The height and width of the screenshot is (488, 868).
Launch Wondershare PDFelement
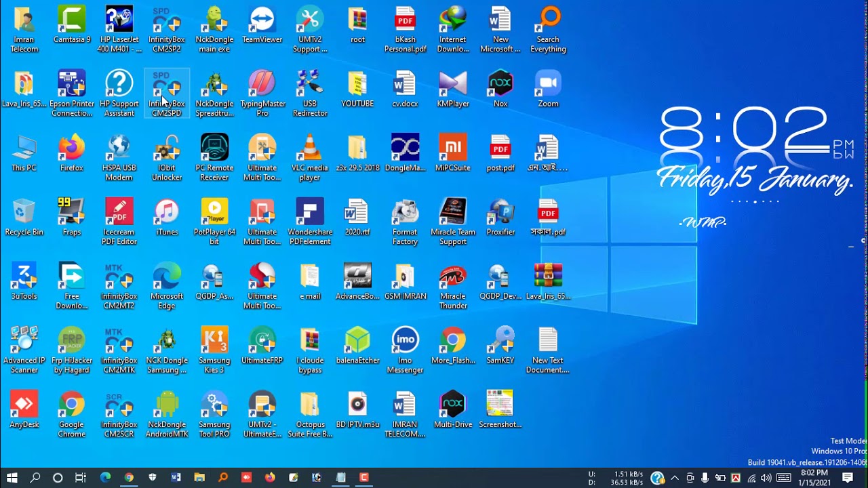(x=310, y=222)
